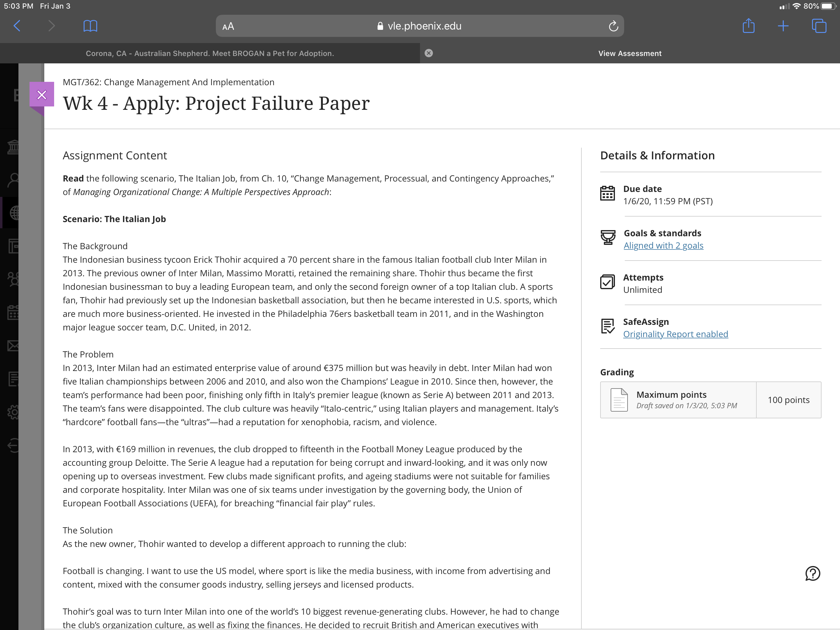
Task: Tap the Details & Information heading
Action: (x=657, y=155)
